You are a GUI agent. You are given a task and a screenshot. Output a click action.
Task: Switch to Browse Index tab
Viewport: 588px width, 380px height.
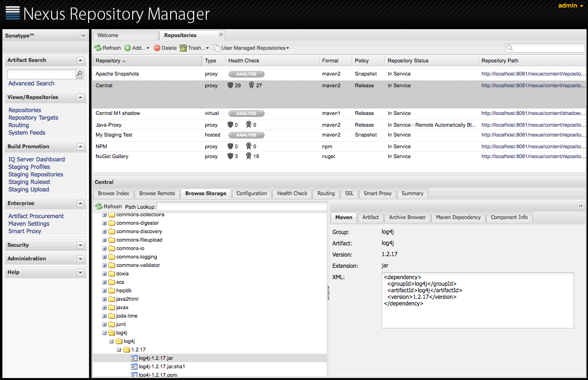click(x=113, y=193)
